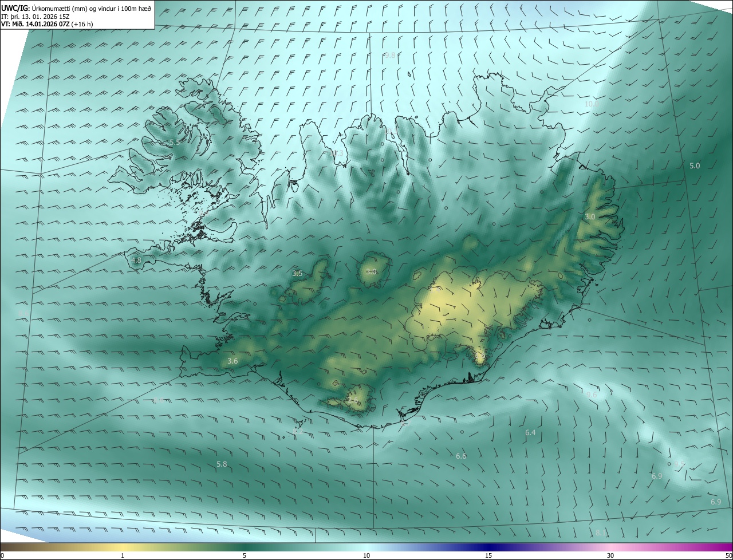
Task: Click the 3.6 value on Reykjanes peninsula
Action: (x=232, y=361)
